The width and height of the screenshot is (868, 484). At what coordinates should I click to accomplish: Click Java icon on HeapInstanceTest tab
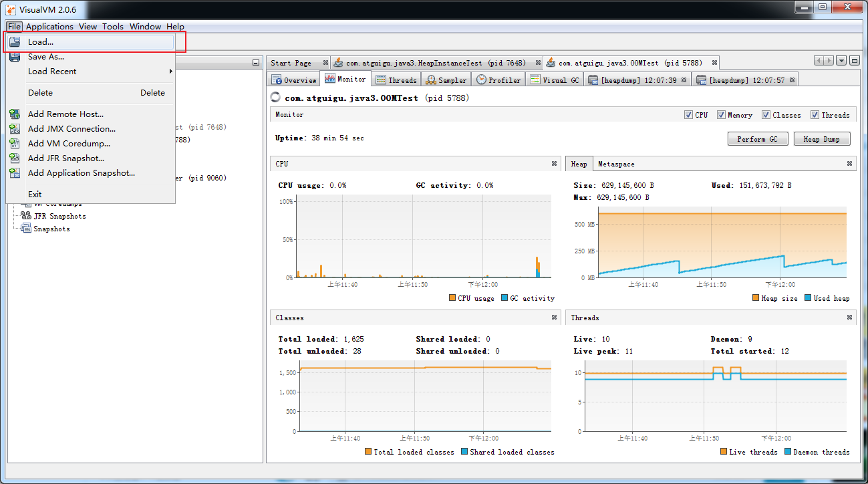[339, 62]
